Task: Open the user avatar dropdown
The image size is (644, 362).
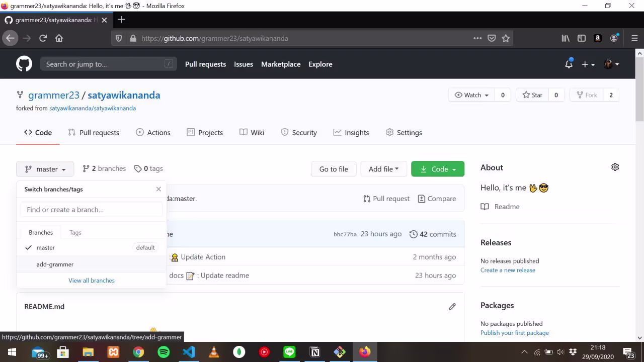Action: (x=611, y=64)
